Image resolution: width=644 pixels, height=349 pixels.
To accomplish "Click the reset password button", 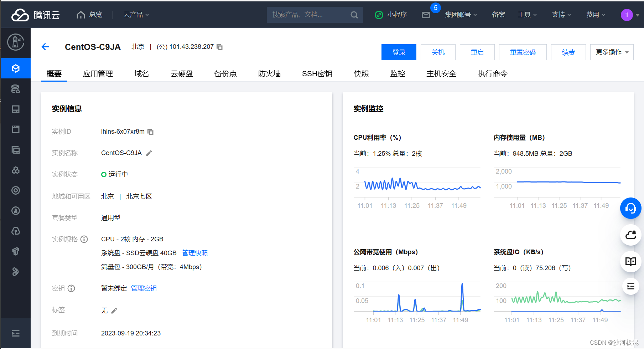I will (523, 52).
